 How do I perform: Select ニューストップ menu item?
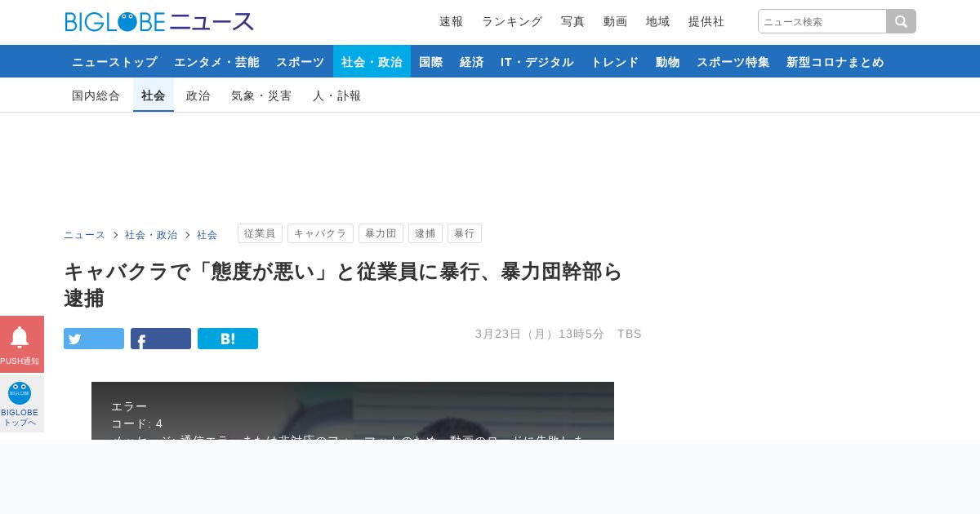pyautogui.click(x=114, y=61)
